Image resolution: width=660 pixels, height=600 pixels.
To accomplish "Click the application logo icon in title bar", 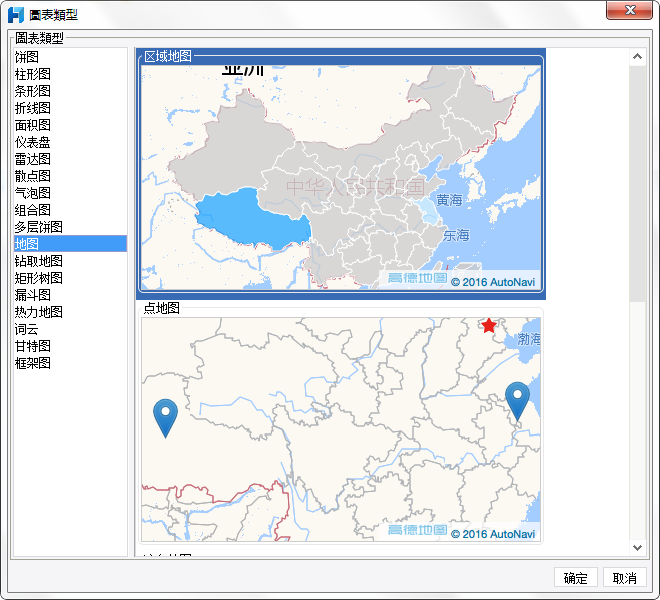I will click(16, 15).
